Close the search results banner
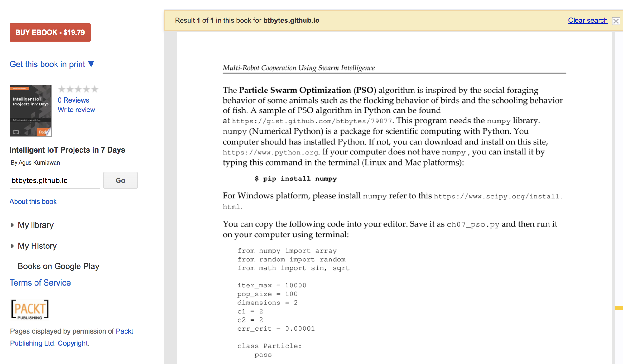Viewport: 623px width, 364px height. [x=616, y=21]
